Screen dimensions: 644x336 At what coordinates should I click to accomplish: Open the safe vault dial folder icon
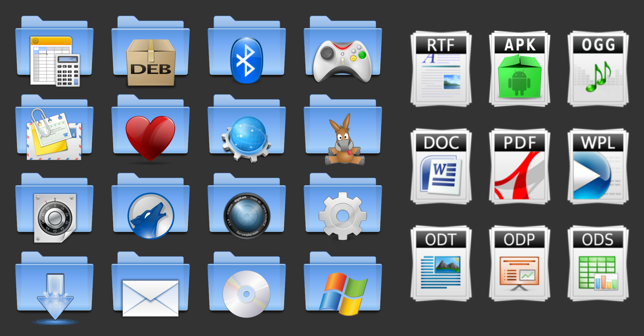click(x=54, y=208)
